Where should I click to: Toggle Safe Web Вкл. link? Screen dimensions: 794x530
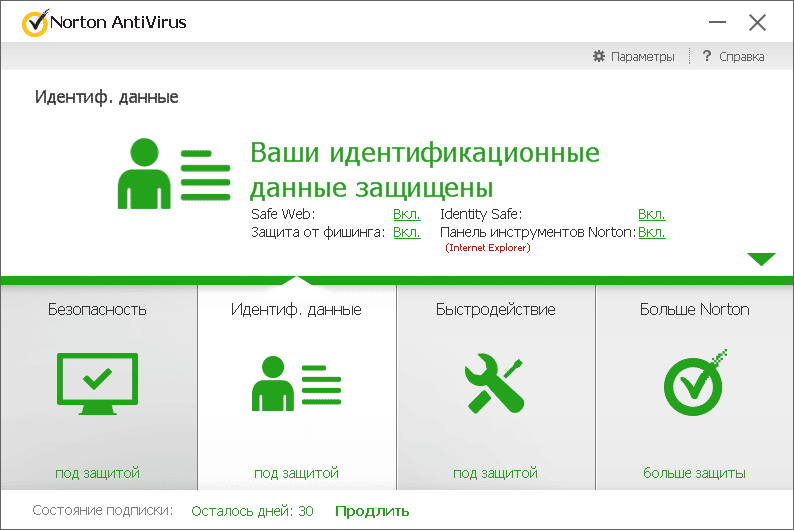pos(407,214)
